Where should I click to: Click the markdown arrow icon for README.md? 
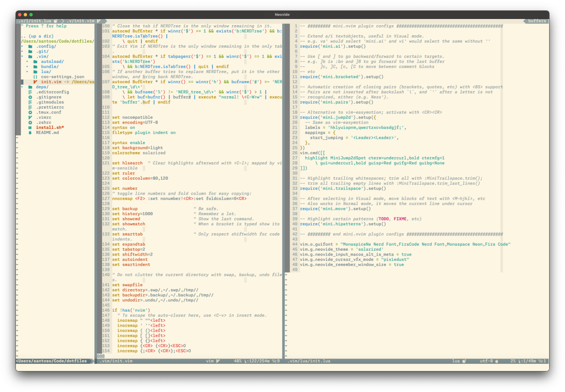(30, 133)
